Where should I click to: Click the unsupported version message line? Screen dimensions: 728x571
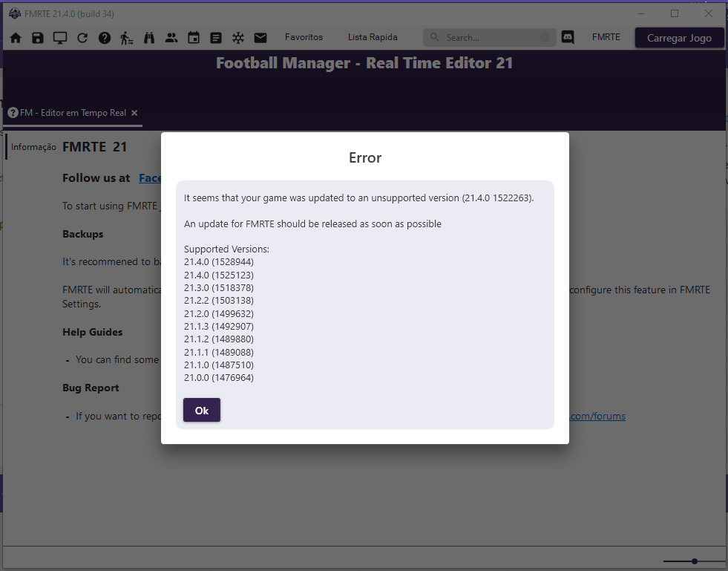pyautogui.click(x=359, y=198)
